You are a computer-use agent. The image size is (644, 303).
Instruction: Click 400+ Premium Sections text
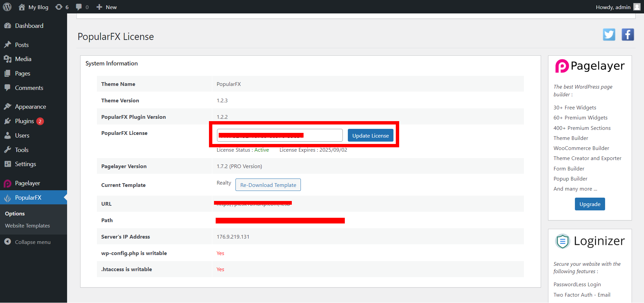[x=582, y=128]
